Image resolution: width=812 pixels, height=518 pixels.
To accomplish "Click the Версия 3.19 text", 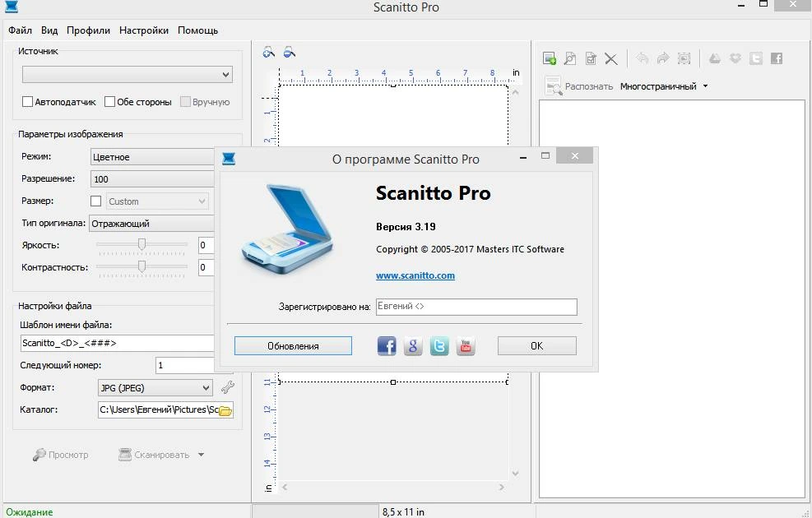I will 406,227.
